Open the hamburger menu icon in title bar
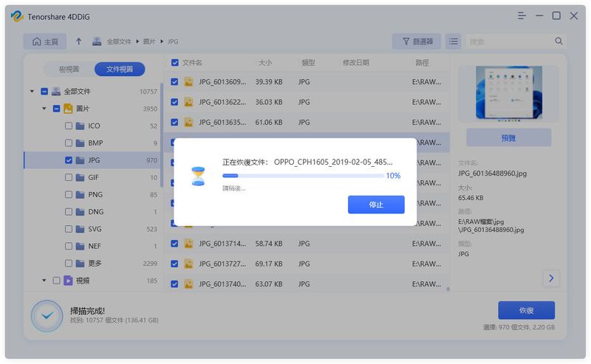This screenshot has height=364, width=591. tap(522, 16)
